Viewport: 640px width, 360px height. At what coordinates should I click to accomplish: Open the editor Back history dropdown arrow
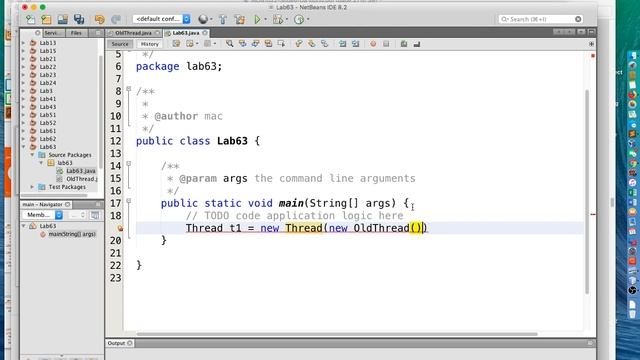click(x=197, y=44)
